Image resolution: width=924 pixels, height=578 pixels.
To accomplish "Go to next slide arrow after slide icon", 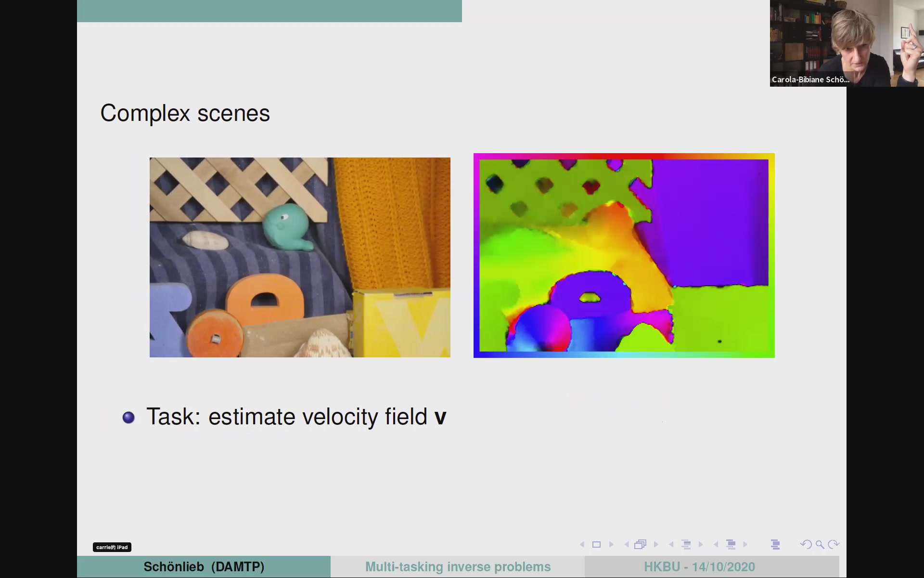I will (611, 544).
